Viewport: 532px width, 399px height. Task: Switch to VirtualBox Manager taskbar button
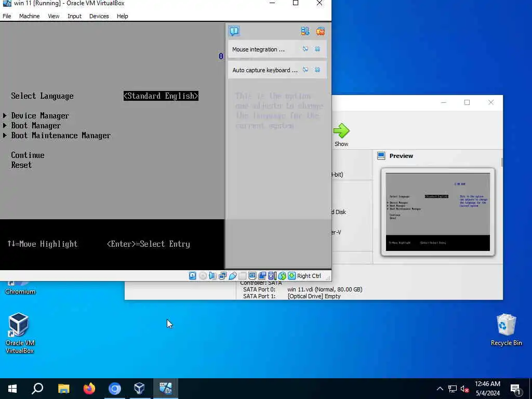click(139, 389)
